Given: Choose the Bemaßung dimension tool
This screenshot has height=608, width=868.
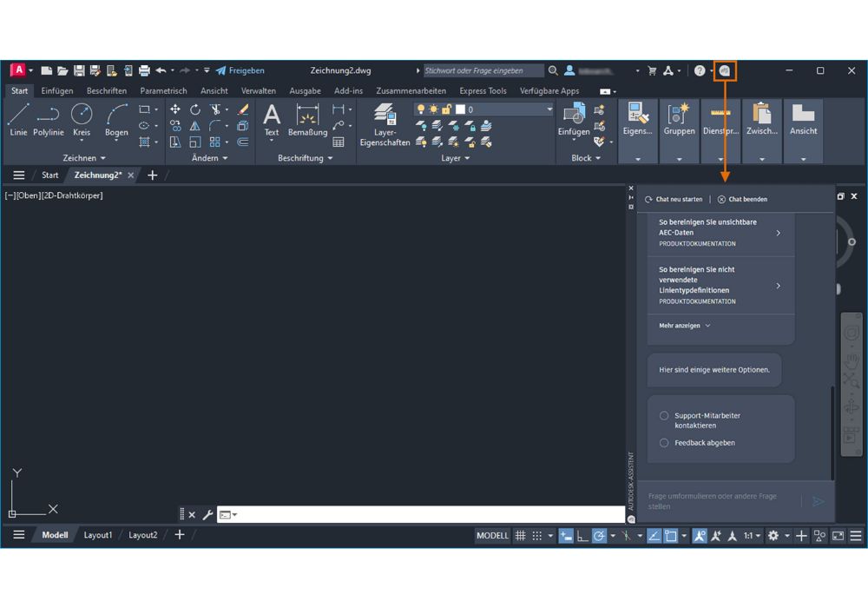Looking at the screenshot, I should (307, 119).
